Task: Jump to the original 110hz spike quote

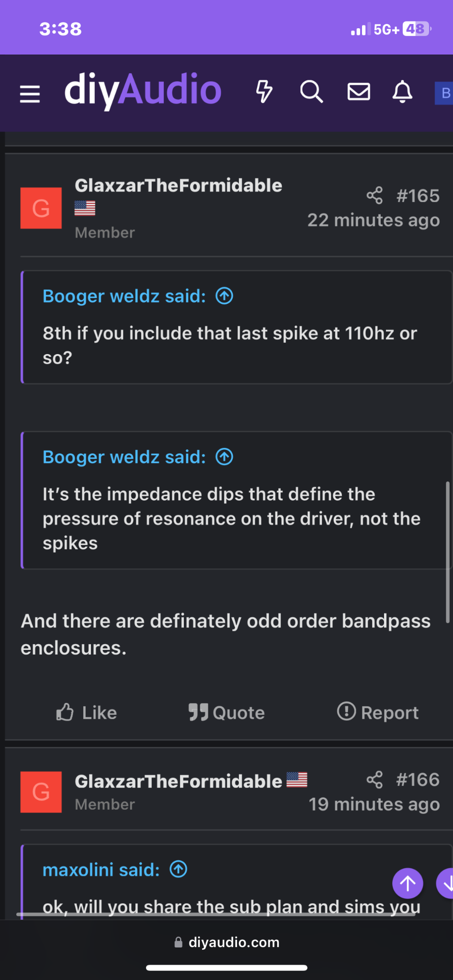Action: [x=224, y=296]
